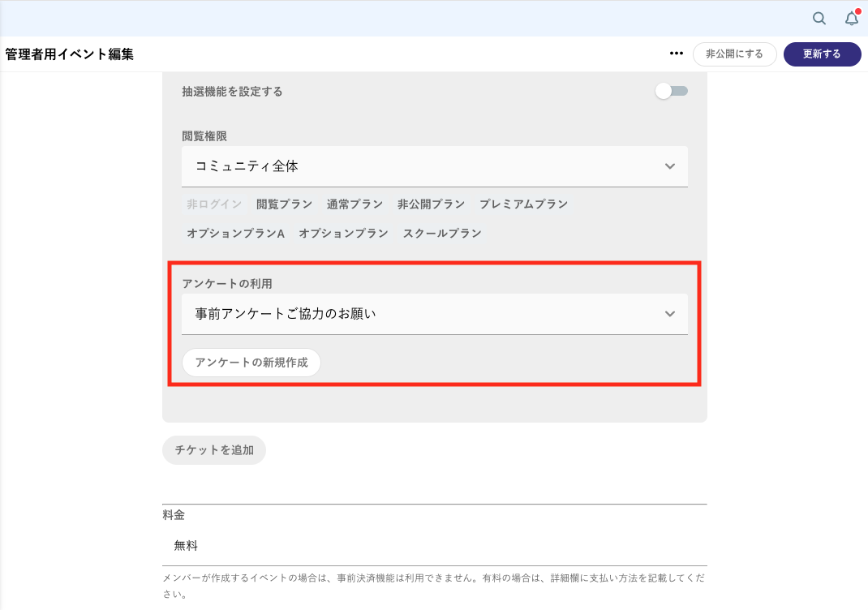Select コミュニティ全体 in the 閲覧権限 combo box
This screenshot has height=610, width=868.
(247, 166)
